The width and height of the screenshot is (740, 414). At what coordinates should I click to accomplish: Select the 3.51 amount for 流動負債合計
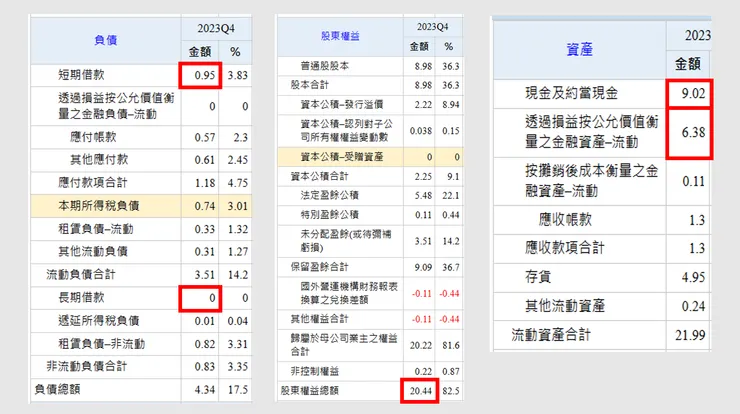pos(205,275)
